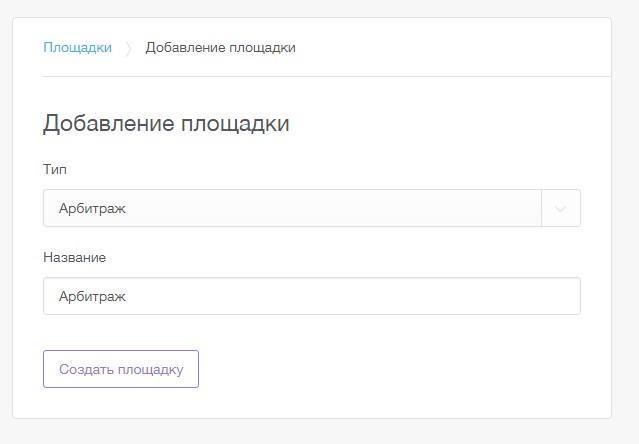Image resolution: width=639 pixels, height=444 pixels.
Task: Select the Арбитраж value in Тип combo box
Action: coord(93,209)
